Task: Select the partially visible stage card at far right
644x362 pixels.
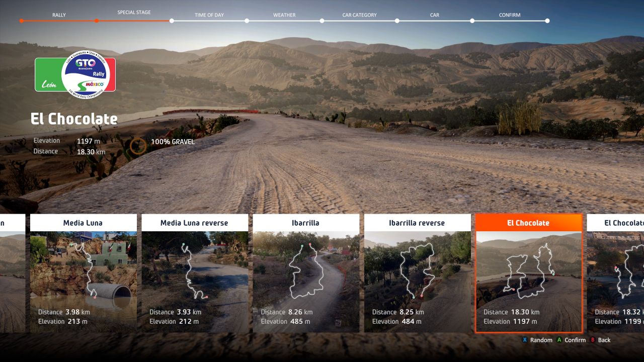Action: pyautogui.click(x=616, y=273)
